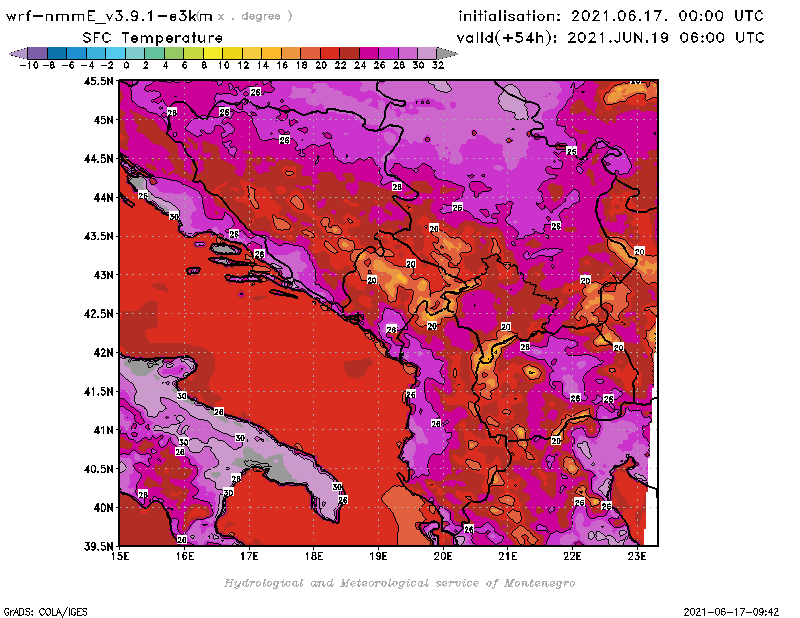Click the "40N" latitude label
The height and width of the screenshot is (618, 800).
tap(103, 508)
